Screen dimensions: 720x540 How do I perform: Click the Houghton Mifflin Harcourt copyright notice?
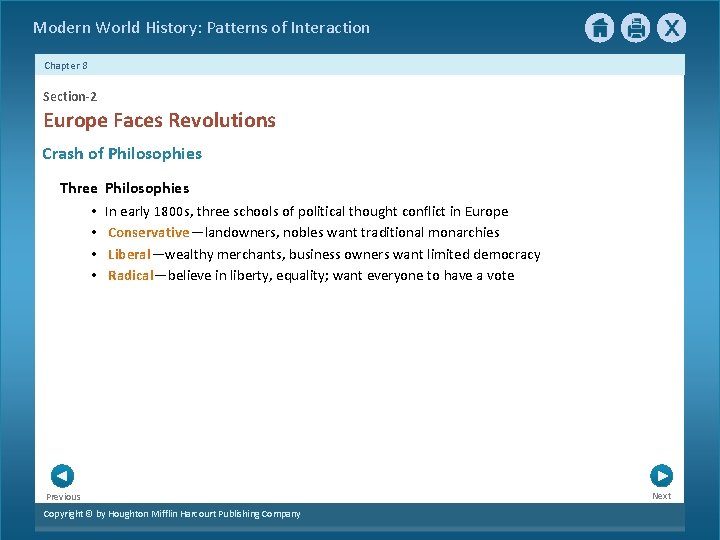[172, 514]
